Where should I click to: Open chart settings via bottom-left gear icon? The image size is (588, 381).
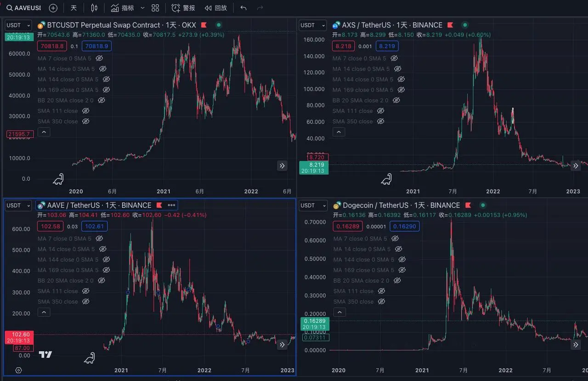coord(18,370)
